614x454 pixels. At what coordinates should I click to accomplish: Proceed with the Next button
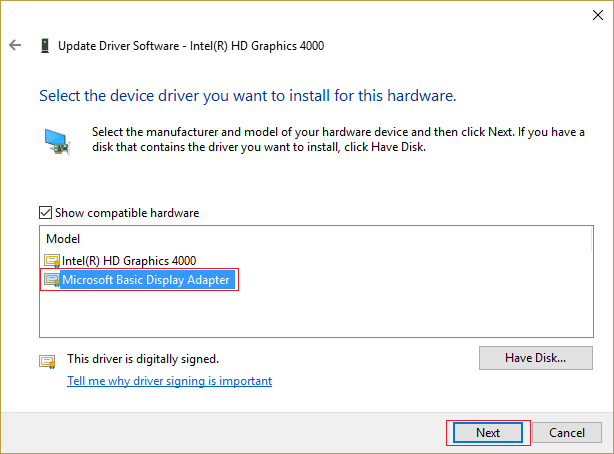click(487, 433)
